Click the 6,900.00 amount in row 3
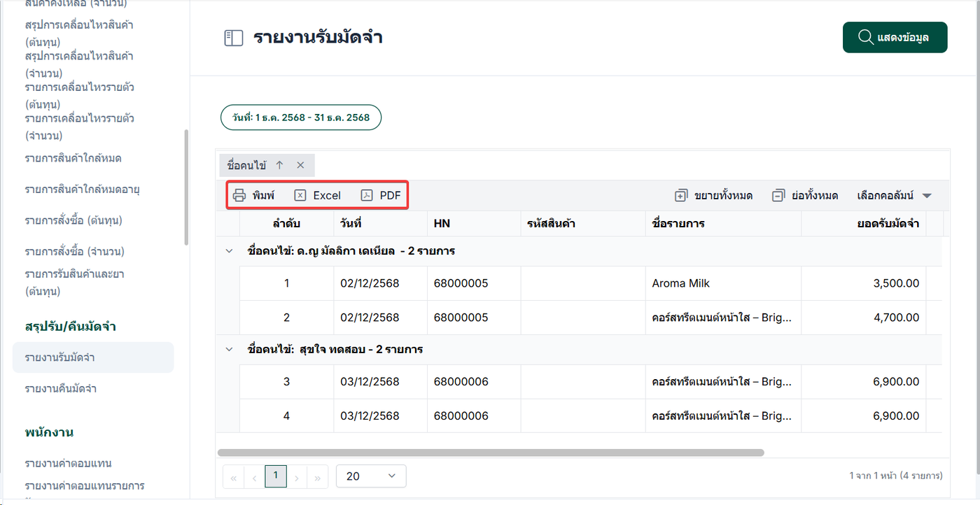This screenshot has height=505, width=980. [896, 382]
